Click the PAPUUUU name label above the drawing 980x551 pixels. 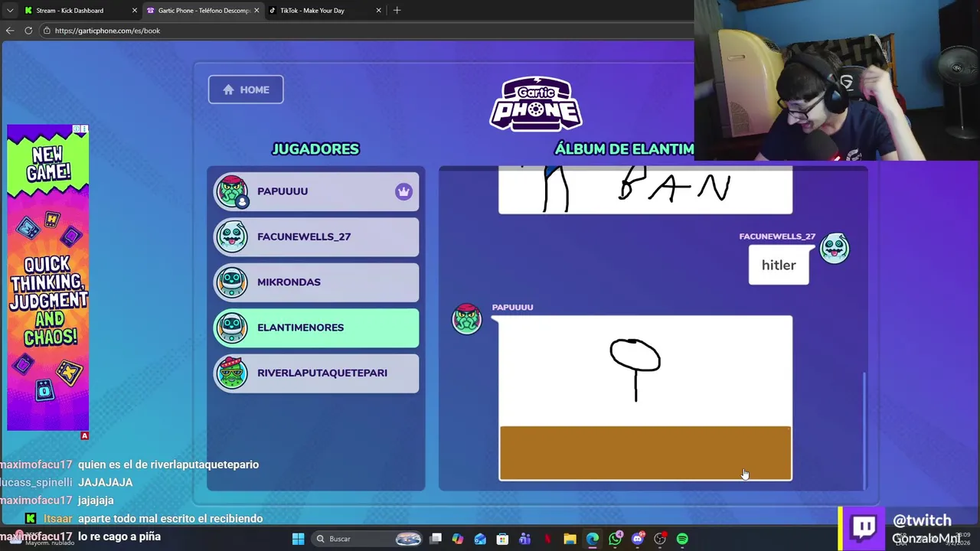(512, 307)
